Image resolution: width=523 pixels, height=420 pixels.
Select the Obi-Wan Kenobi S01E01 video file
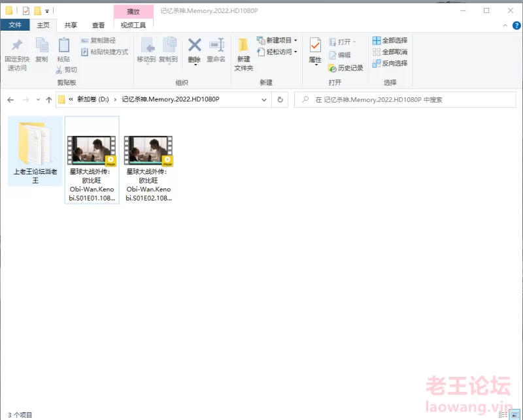point(92,160)
